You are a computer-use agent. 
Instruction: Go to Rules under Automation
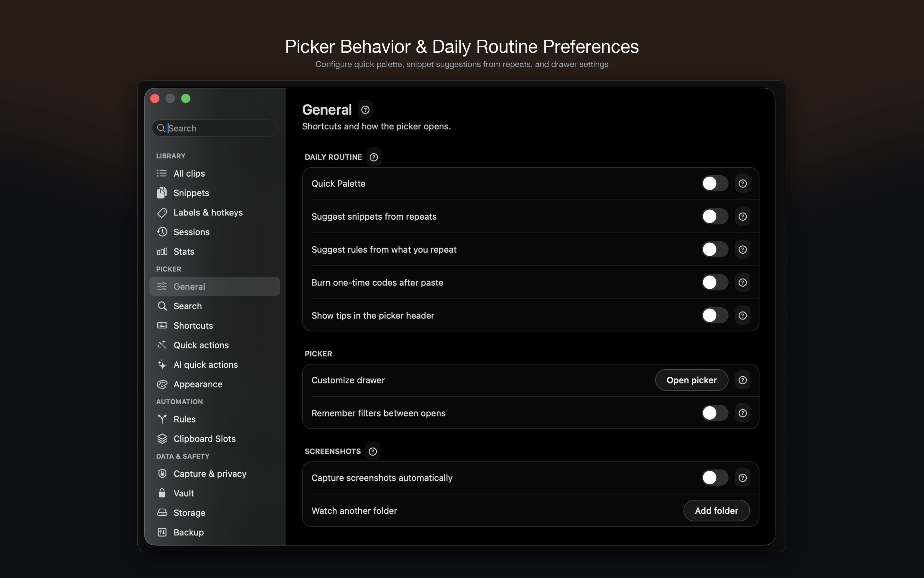click(x=214, y=419)
